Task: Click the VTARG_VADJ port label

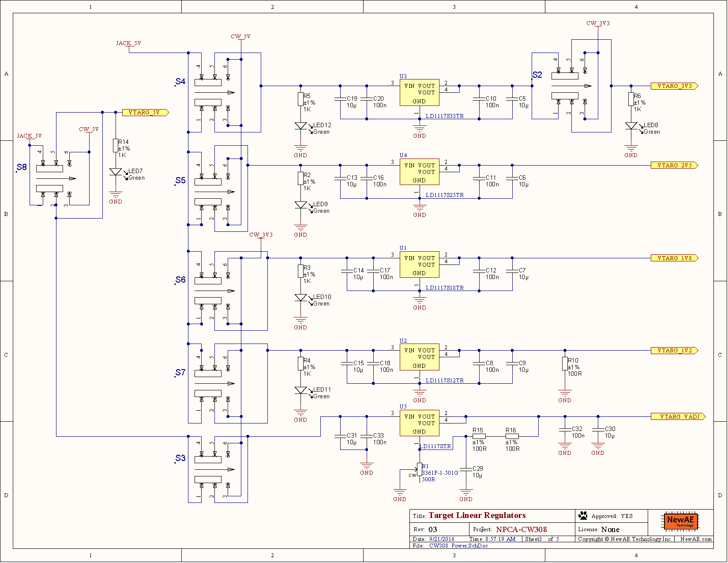Action: [x=678, y=417]
